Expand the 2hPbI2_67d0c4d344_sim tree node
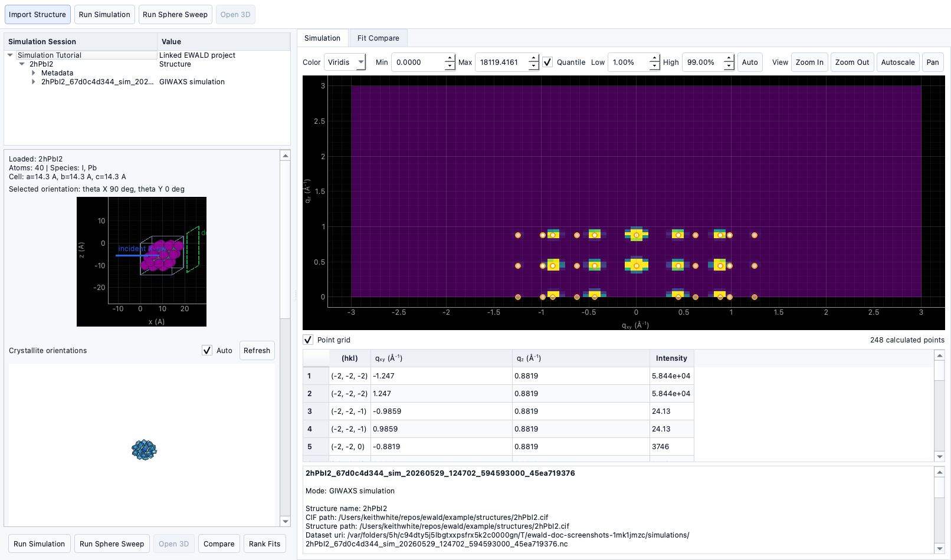 point(34,82)
